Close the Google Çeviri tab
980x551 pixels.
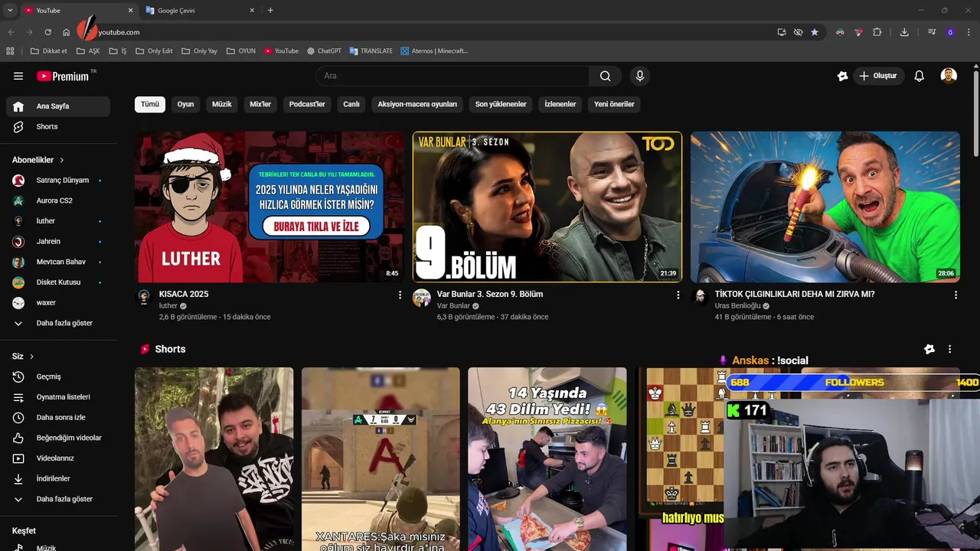click(252, 11)
